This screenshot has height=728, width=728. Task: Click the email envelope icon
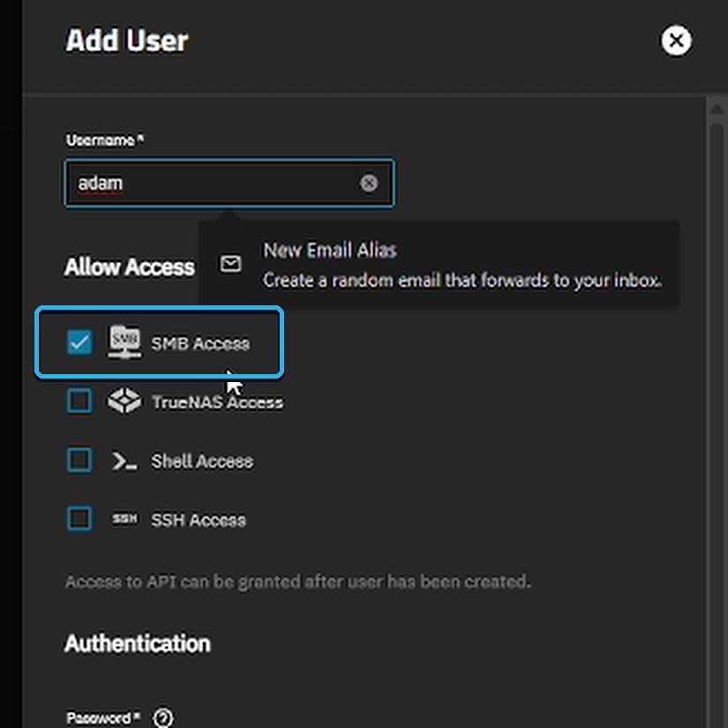pyautogui.click(x=230, y=264)
